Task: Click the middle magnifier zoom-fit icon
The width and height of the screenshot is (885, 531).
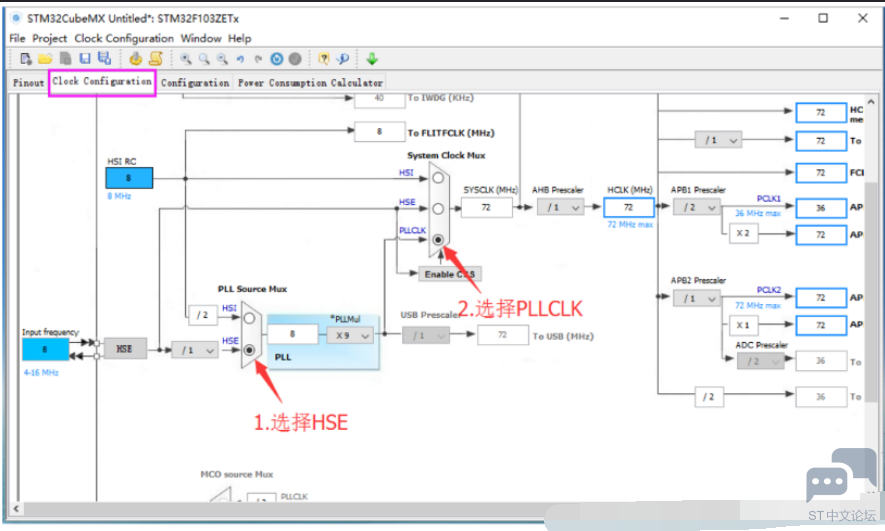Action: tap(204, 59)
